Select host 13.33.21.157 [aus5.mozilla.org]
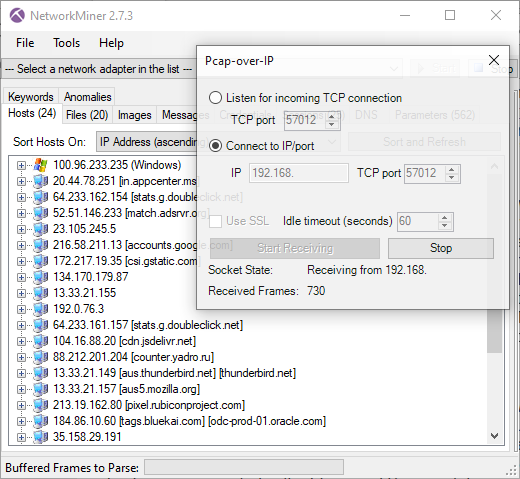Image resolution: width=520 pixels, height=479 pixels. (x=126, y=389)
